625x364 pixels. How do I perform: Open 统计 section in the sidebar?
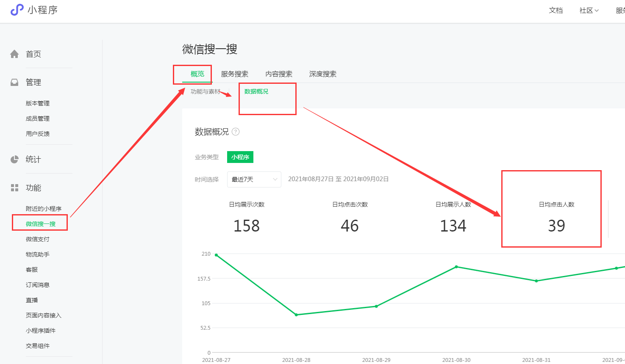point(33,160)
